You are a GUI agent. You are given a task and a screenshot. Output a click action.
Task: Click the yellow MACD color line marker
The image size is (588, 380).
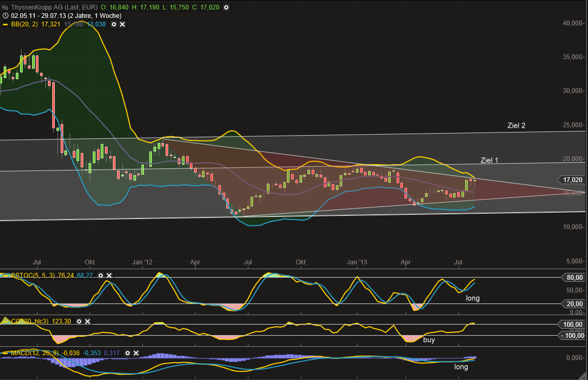(5, 353)
